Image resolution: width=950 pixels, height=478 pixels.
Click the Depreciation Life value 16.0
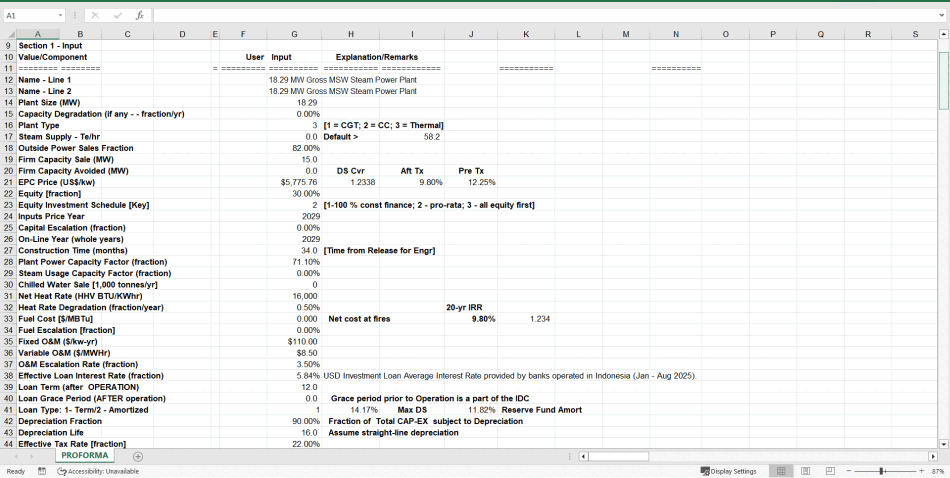[294, 433]
